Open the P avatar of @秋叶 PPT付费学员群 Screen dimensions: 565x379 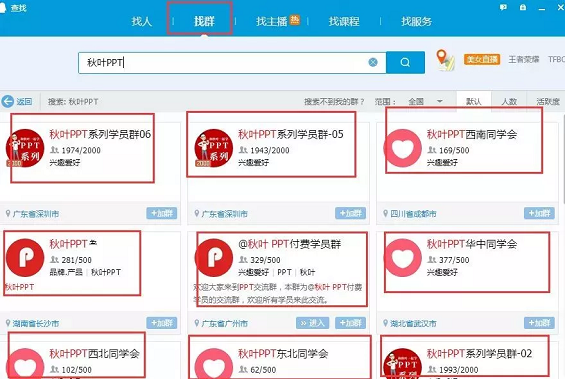coord(214,258)
